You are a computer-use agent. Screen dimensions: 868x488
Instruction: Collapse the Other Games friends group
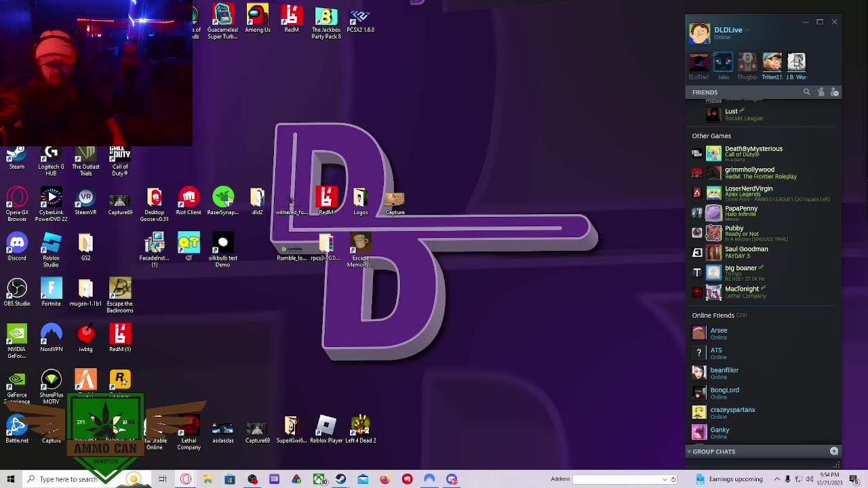711,136
